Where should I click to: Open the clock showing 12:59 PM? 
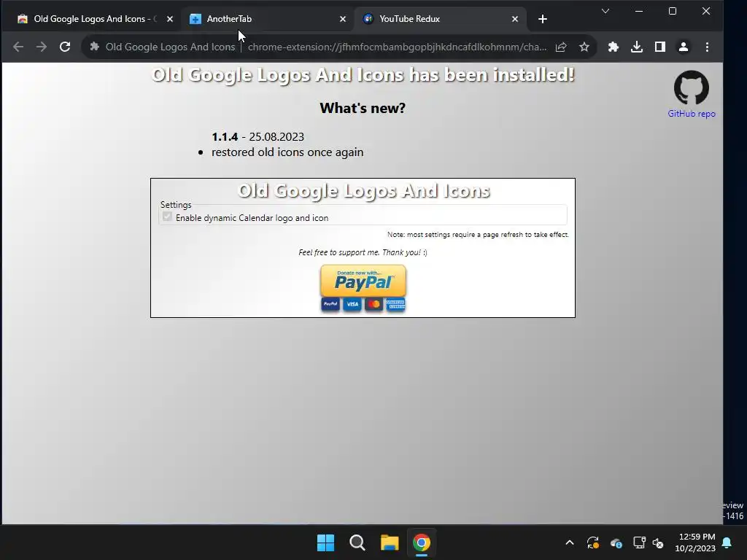coord(695,542)
